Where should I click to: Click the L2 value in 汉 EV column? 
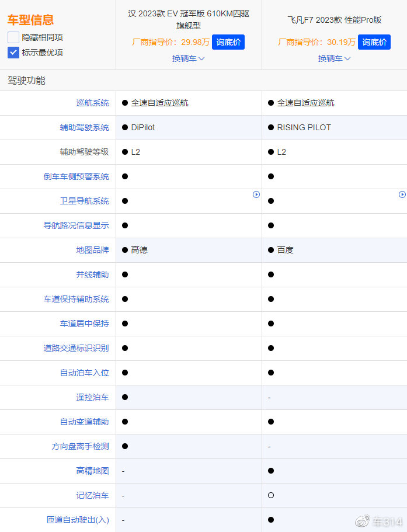pyautogui.click(x=135, y=152)
